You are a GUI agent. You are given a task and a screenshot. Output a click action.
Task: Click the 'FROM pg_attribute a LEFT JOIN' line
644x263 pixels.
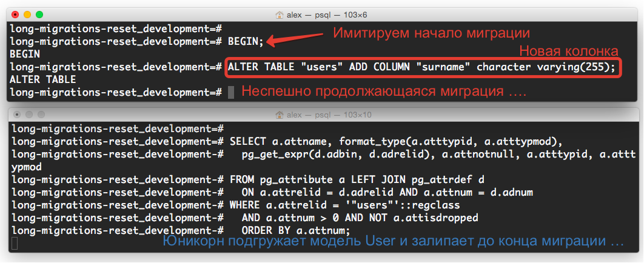tap(357, 179)
